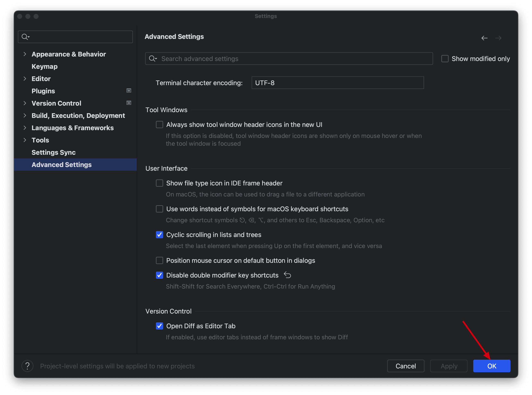Uncheck Open Diff as Editor Tab
Viewport: 532px width, 395px height.
pos(159,326)
